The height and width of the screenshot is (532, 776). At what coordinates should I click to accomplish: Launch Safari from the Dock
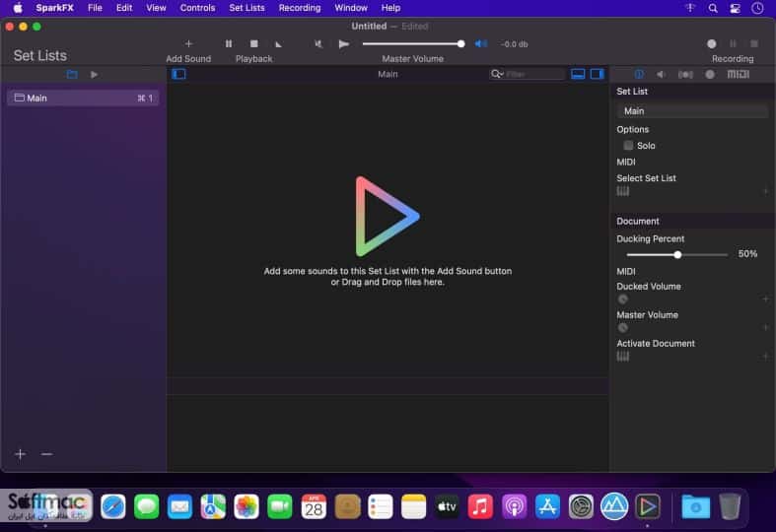[112, 506]
